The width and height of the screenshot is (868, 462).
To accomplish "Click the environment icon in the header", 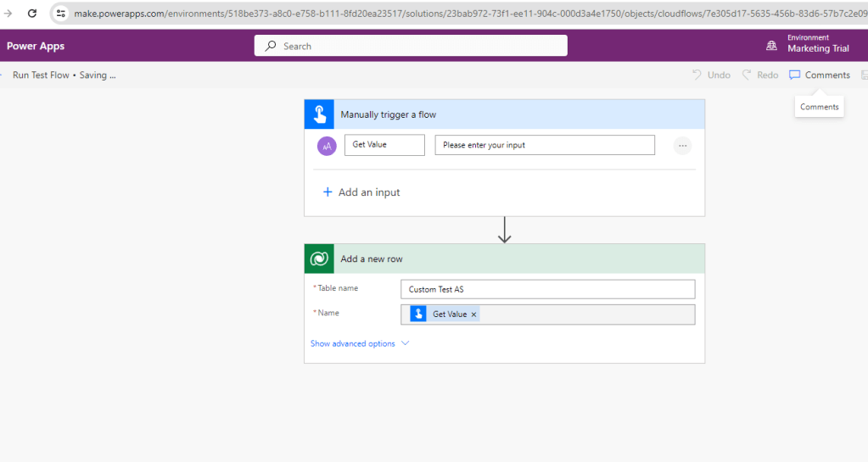I will 771,45.
